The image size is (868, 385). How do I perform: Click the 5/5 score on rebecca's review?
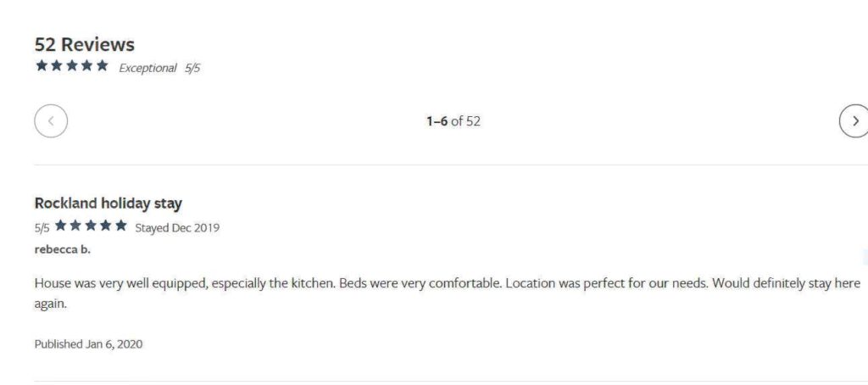pos(42,228)
